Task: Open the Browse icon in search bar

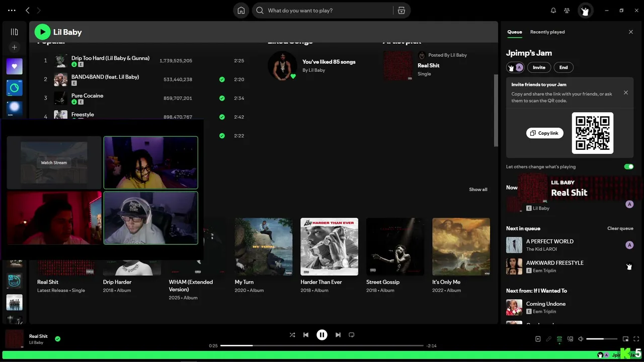Action: coord(401,10)
